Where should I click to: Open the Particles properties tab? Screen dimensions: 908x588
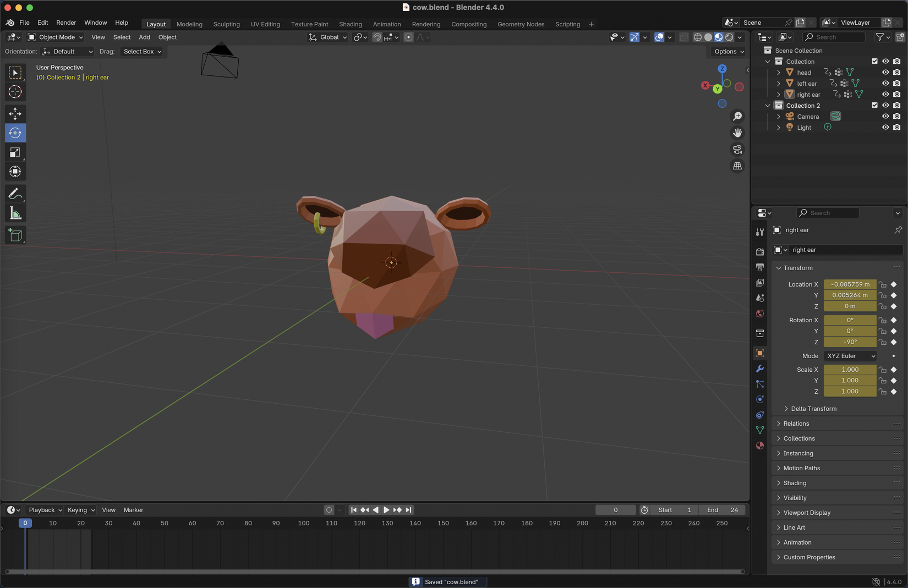click(x=760, y=384)
